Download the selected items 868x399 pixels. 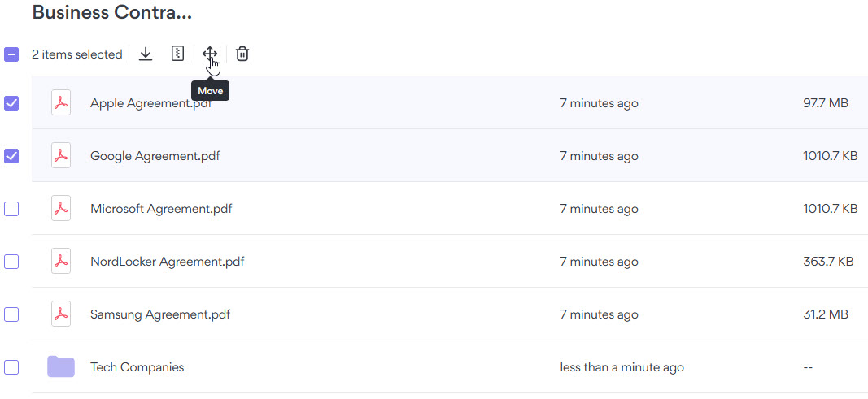[x=146, y=54]
